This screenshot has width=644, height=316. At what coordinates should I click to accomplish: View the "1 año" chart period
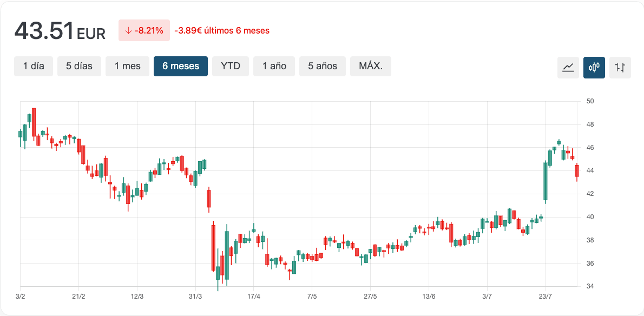[x=274, y=66]
